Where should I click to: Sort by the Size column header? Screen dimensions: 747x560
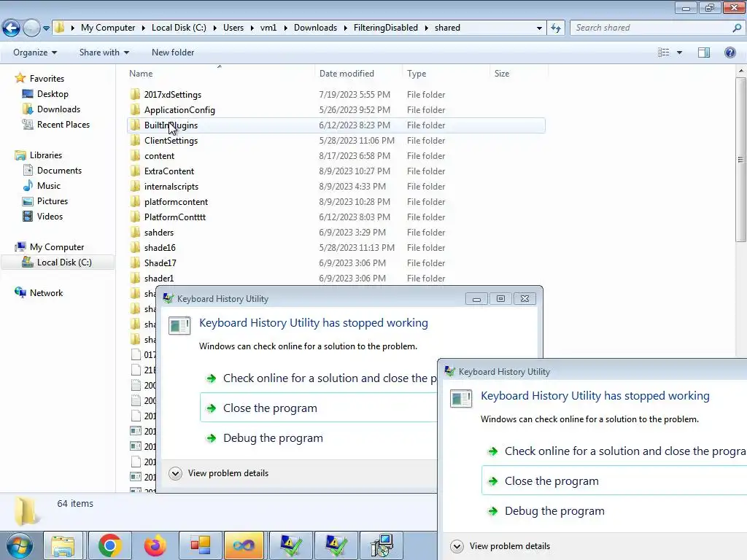click(502, 74)
